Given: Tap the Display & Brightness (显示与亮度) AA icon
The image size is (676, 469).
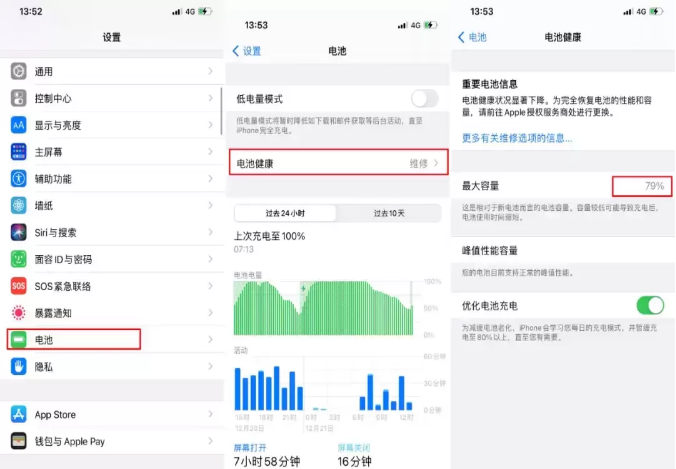Looking at the screenshot, I should [19, 125].
